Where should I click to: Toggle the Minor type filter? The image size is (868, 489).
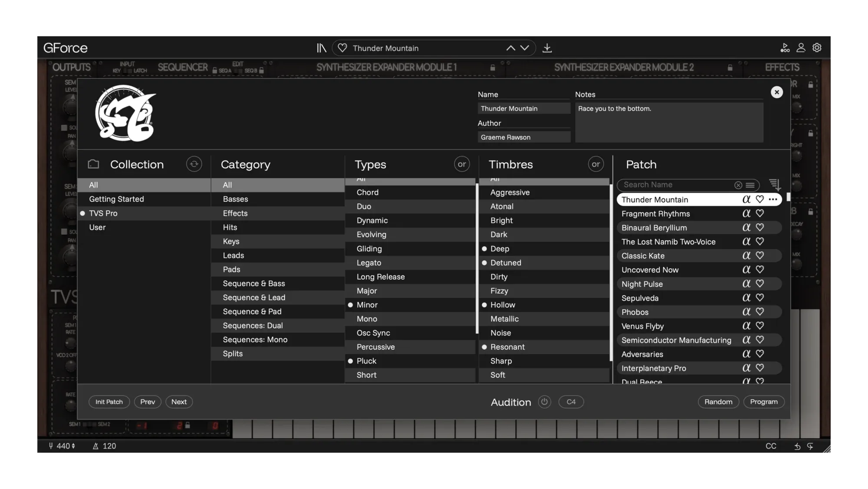click(x=410, y=305)
